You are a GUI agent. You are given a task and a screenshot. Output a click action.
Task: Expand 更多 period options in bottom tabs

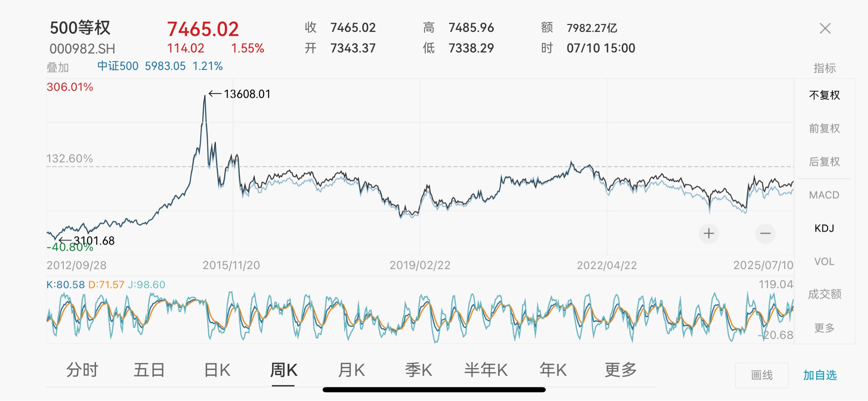point(620,370)
